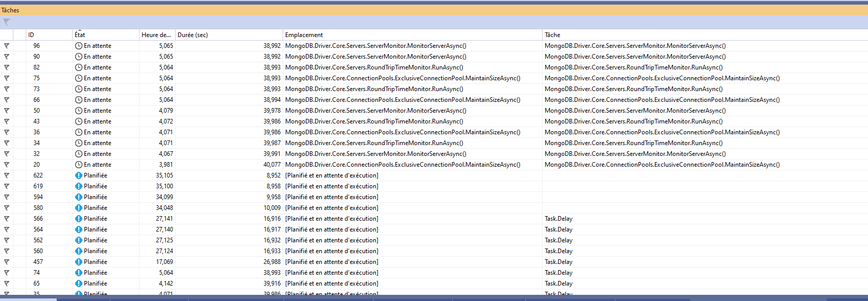Click the blue exclamation icon of task 74
Screen dimensions: 868x301
pos(79,273)
